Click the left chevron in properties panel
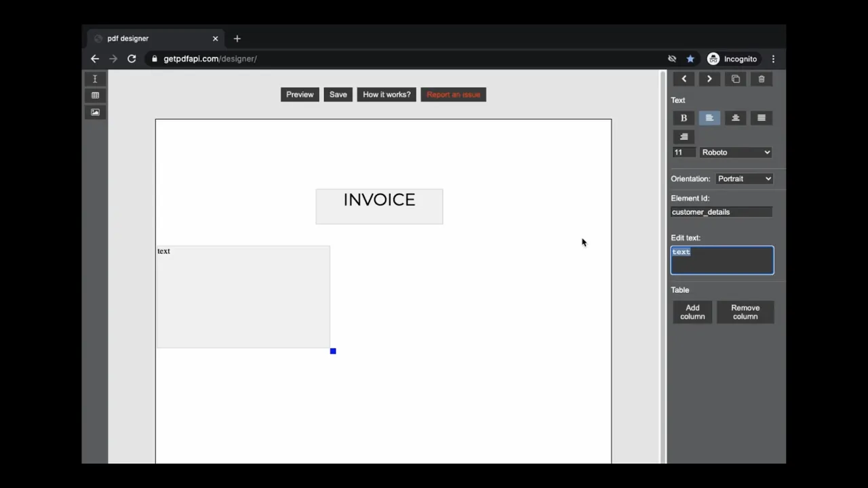 [684, 79]
